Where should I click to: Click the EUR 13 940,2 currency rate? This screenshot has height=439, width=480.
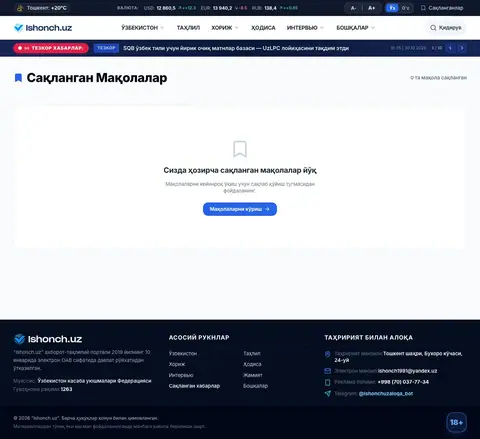tap(224, 8)
